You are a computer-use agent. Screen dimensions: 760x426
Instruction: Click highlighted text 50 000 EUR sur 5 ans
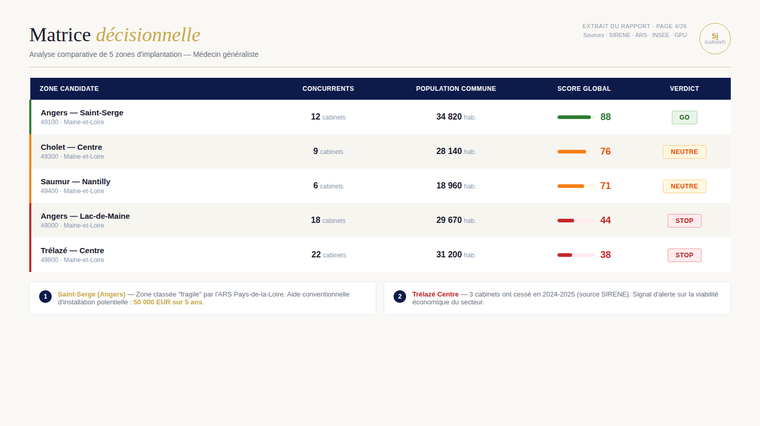point(168,302)
